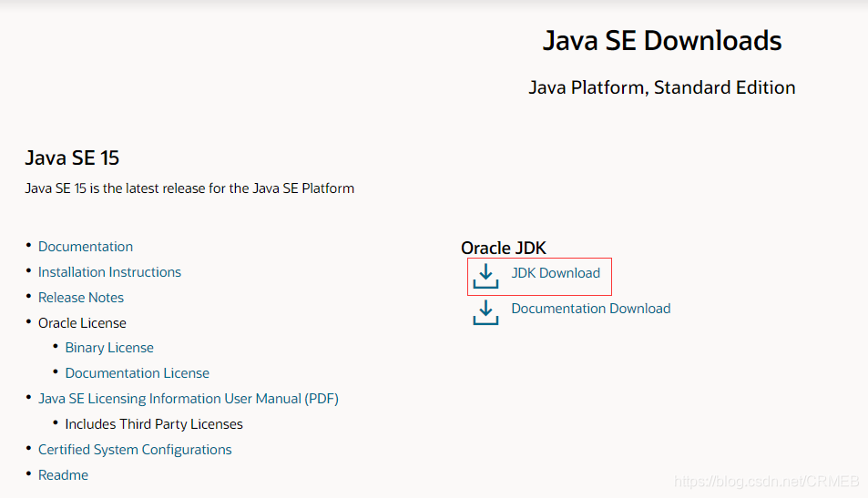The image size is (868, 498).
Task: Open the Binary License link
Action: coord(109,348)
